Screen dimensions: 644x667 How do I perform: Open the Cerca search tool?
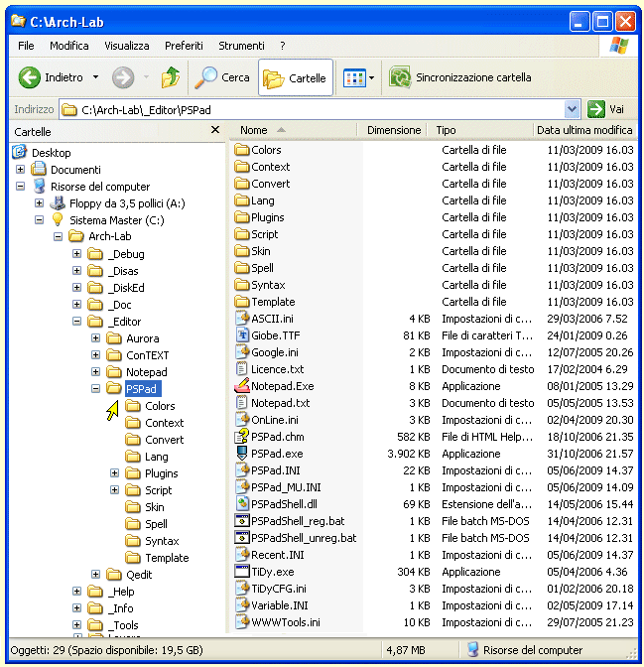click(222, 77)
